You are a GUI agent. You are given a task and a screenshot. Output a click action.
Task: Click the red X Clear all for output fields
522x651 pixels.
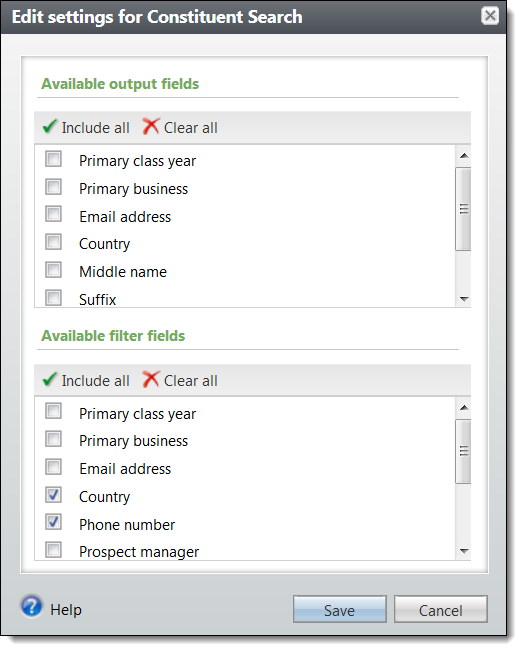pos(180,127)
